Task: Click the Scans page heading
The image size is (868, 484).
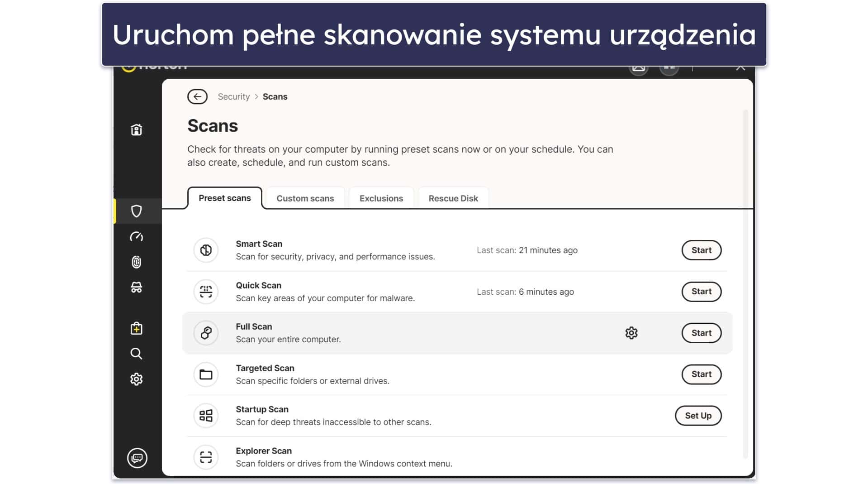Action: click(x=213, y=126)
